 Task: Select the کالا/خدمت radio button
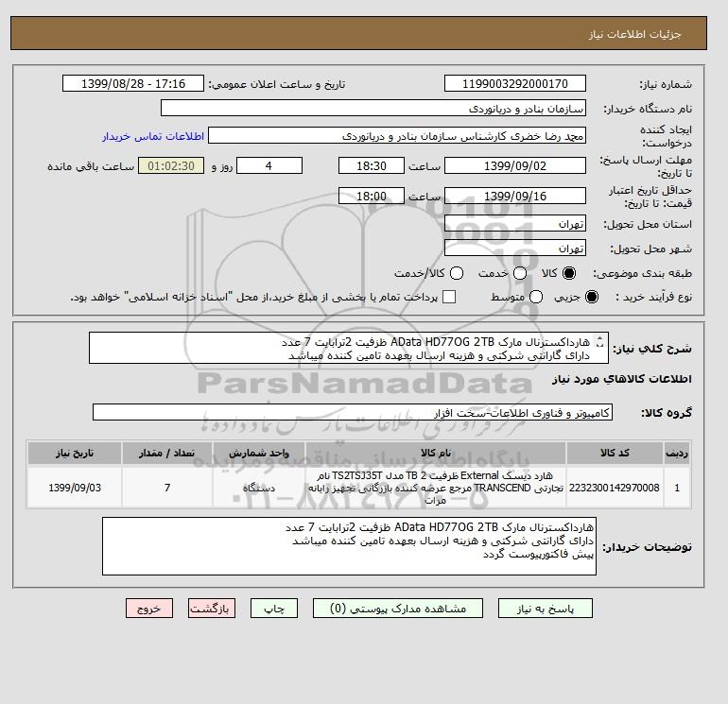[x=457, y=273]
